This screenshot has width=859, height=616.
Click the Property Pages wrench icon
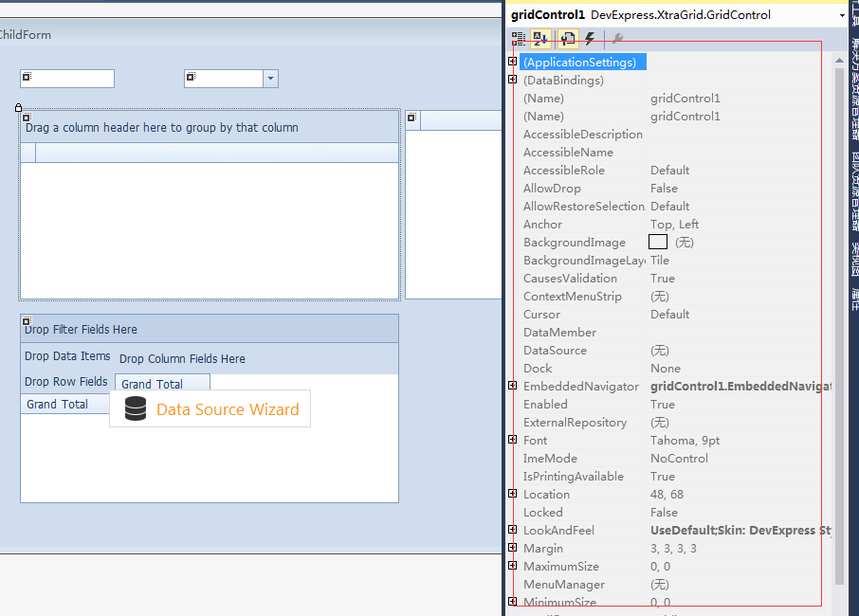point(616,39)
